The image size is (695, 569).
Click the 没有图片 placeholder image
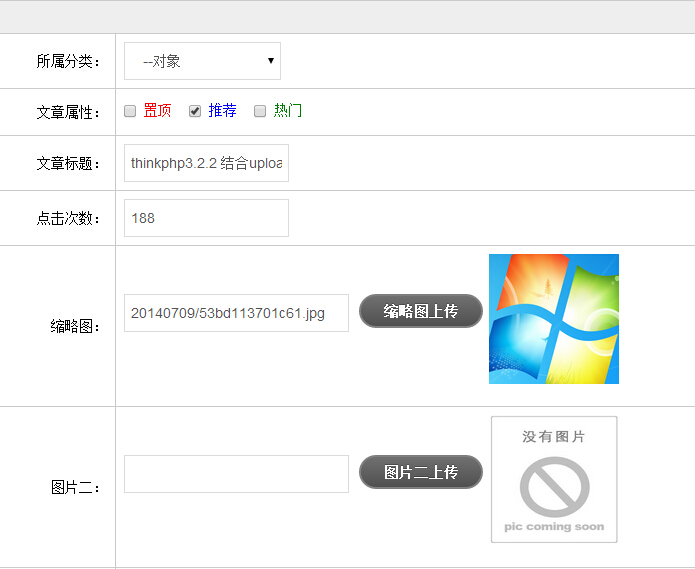click(x=554, y=480)
